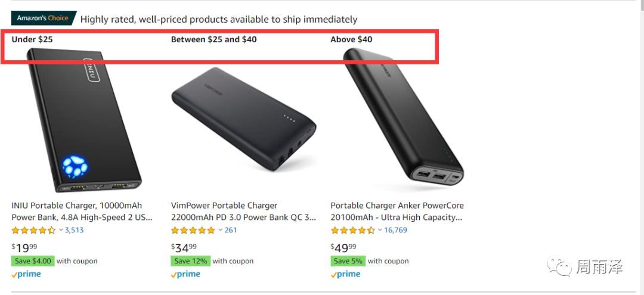Screen dimensions: 644x295
Task: Click Anker PowerCore star rating icons
Action: [x=352, y=231]
